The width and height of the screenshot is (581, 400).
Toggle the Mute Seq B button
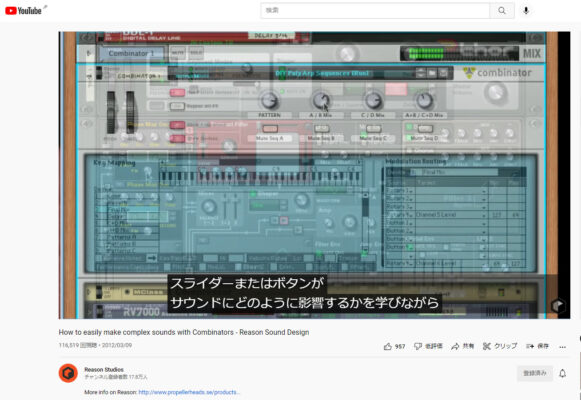[322, 129]
